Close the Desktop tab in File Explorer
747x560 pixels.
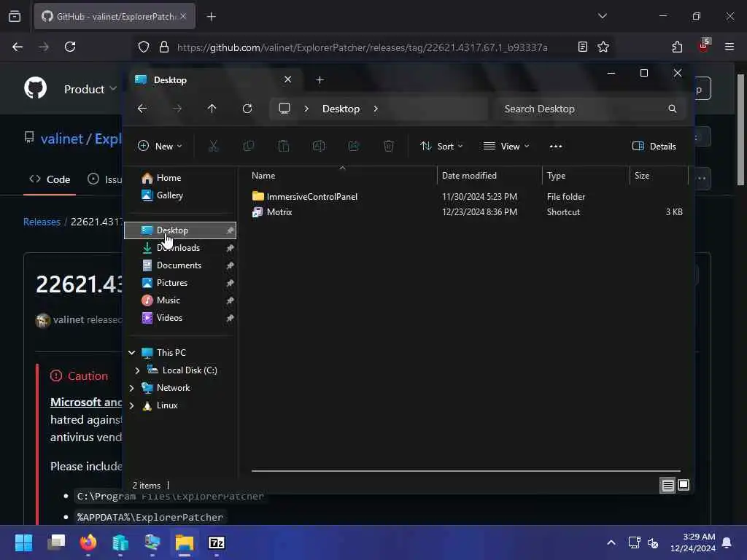[x=287, y=79]
